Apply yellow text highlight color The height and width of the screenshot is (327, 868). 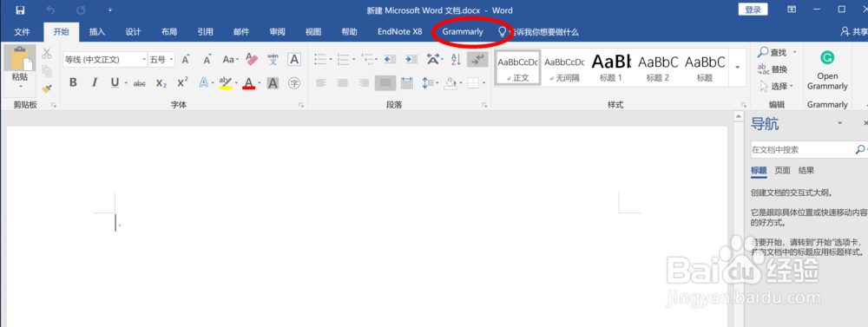(225, 83)
